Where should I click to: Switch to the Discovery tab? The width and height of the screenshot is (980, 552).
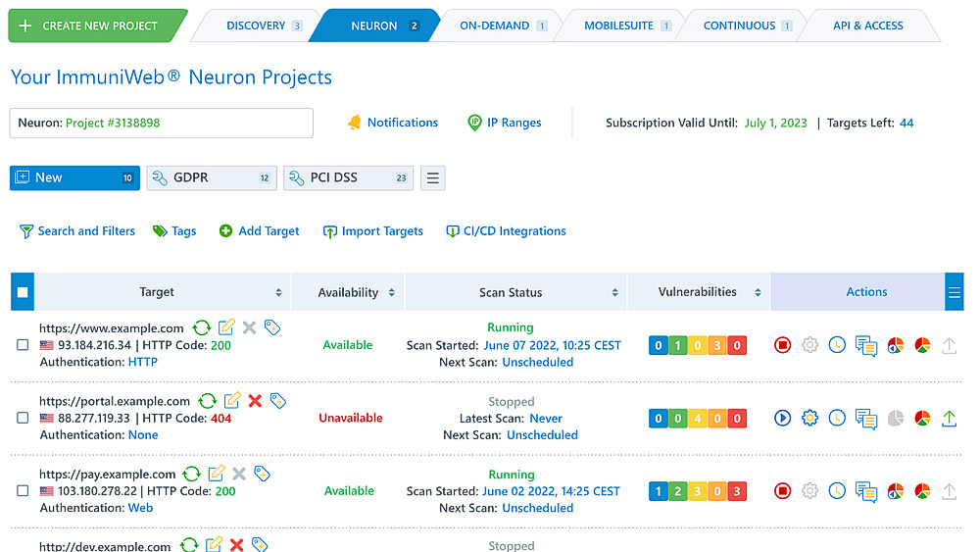[x=257, y=25]
